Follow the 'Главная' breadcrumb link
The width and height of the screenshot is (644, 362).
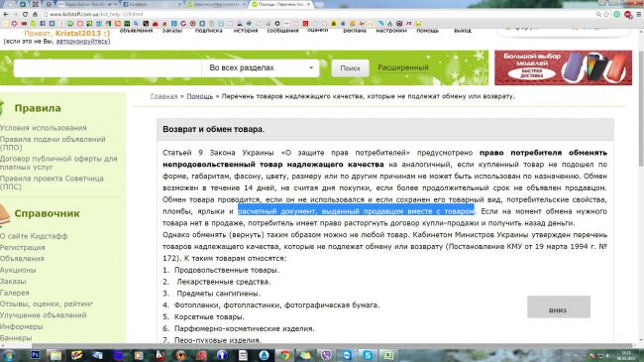pos(163,96)
